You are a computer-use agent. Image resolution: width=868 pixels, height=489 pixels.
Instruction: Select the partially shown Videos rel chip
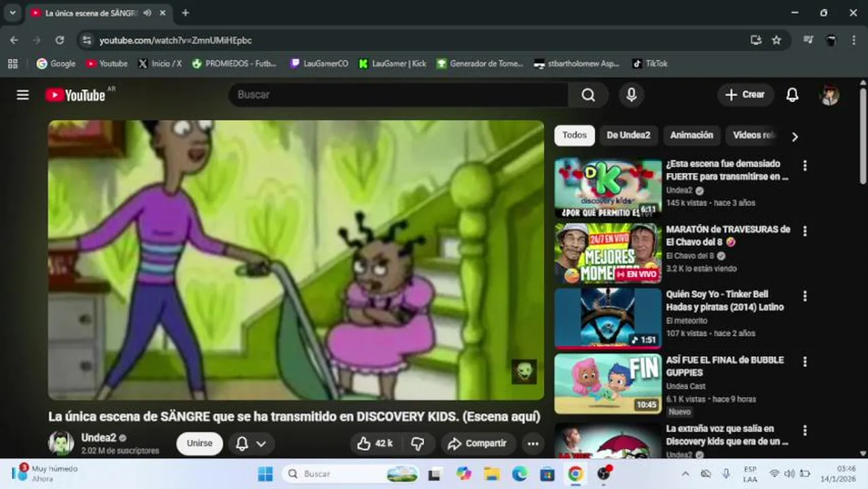tap(753, 135)
